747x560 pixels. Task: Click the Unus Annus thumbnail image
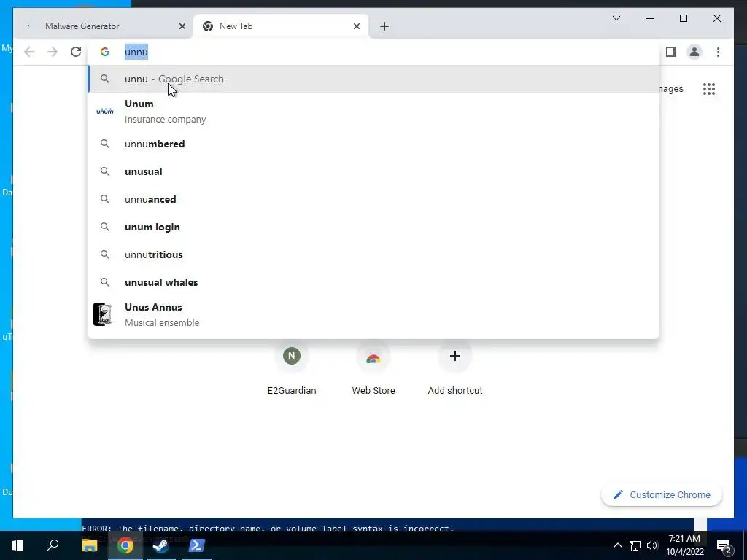(x=102, y=314)
